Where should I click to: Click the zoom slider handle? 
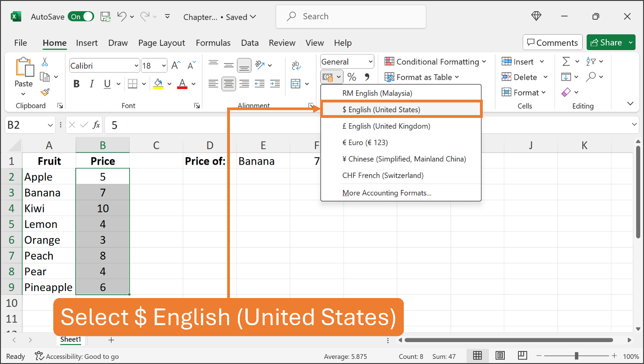[577, 356]
